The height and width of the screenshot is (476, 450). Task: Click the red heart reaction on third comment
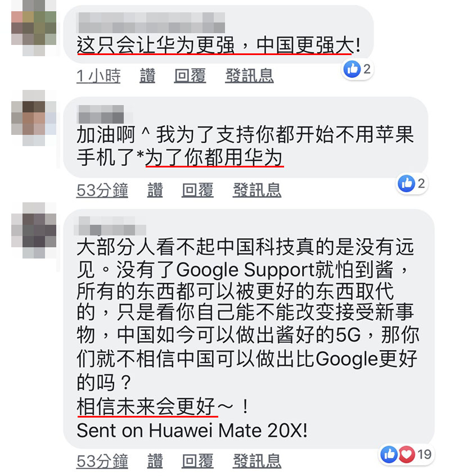407,455
